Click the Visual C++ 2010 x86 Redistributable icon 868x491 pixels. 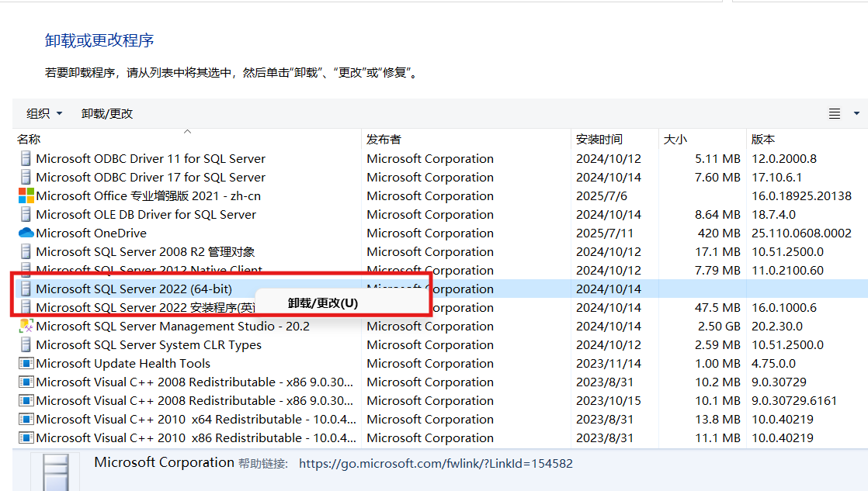pos(26,438)
